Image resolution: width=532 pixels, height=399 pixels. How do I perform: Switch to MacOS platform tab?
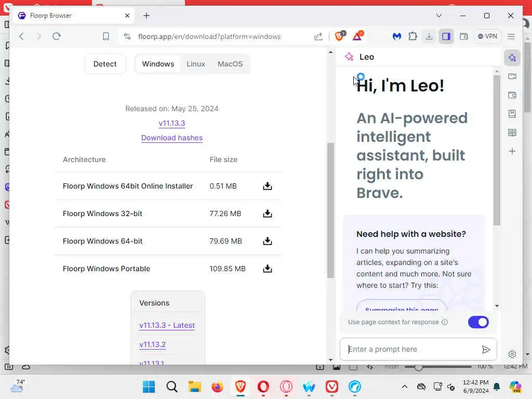(x=230, y=64)
